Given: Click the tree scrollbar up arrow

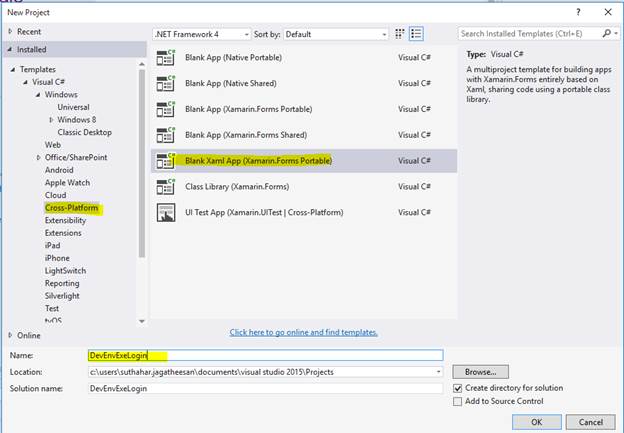Looking at the screenshot, I should click(142, 64).
